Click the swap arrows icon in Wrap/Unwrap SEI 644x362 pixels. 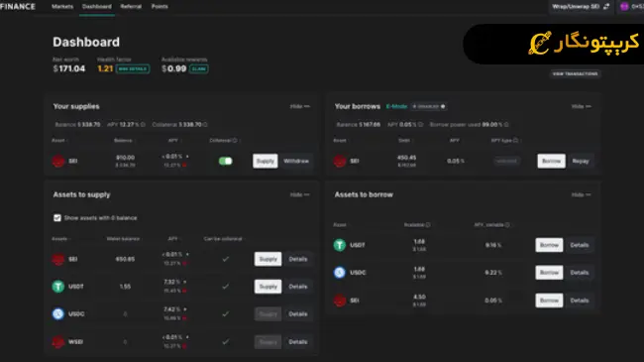pyautogui.click(x=606, y=7)
